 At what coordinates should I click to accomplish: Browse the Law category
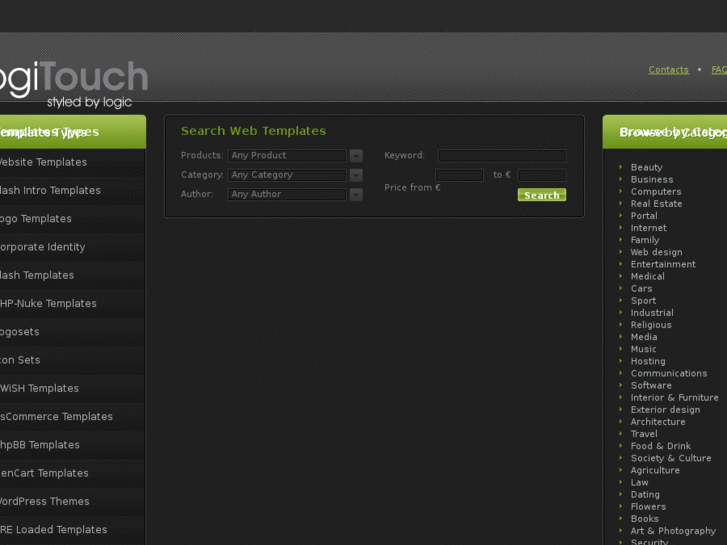(x=639, y=482)
